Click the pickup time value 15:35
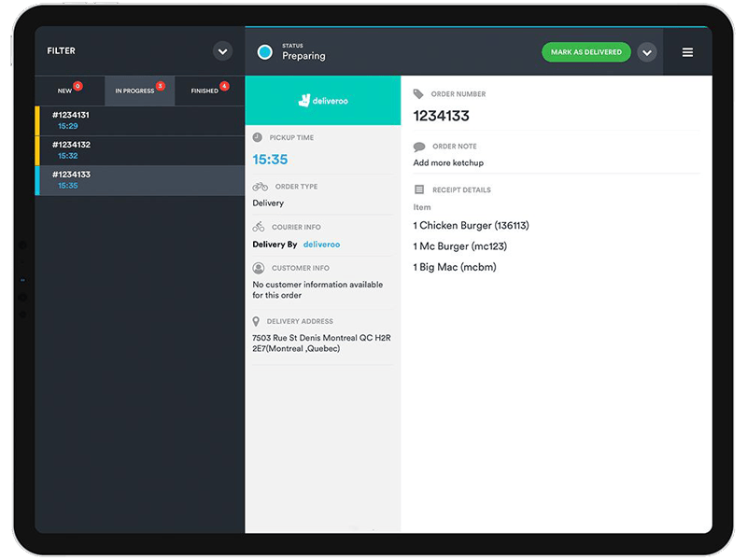Screen dimensions: 747x560 270,160
